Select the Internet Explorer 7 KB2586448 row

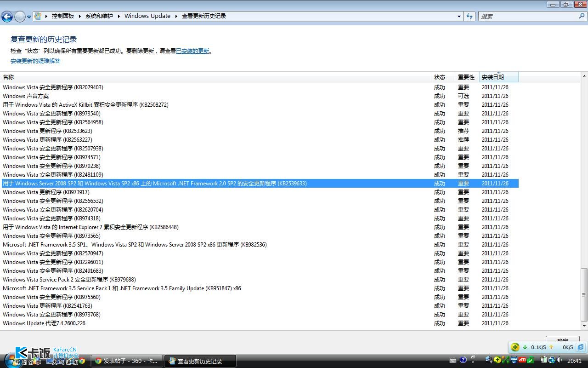click(x=260, y=227)
